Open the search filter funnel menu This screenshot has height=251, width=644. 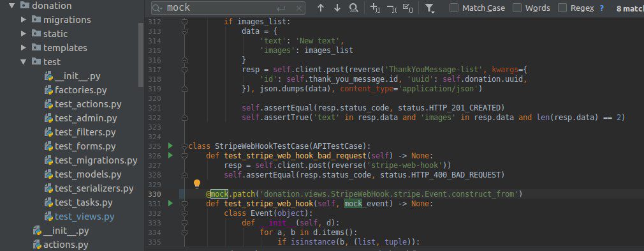pos(430,8)
